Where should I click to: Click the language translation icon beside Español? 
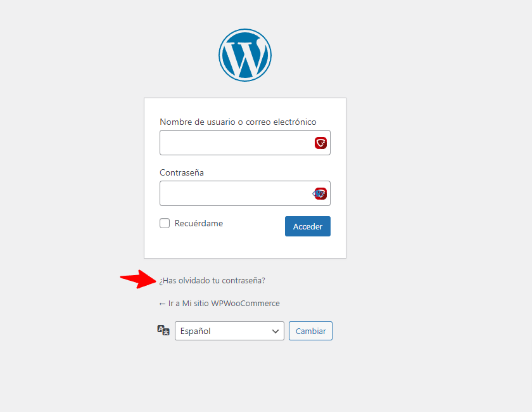[x=163, y=330]
